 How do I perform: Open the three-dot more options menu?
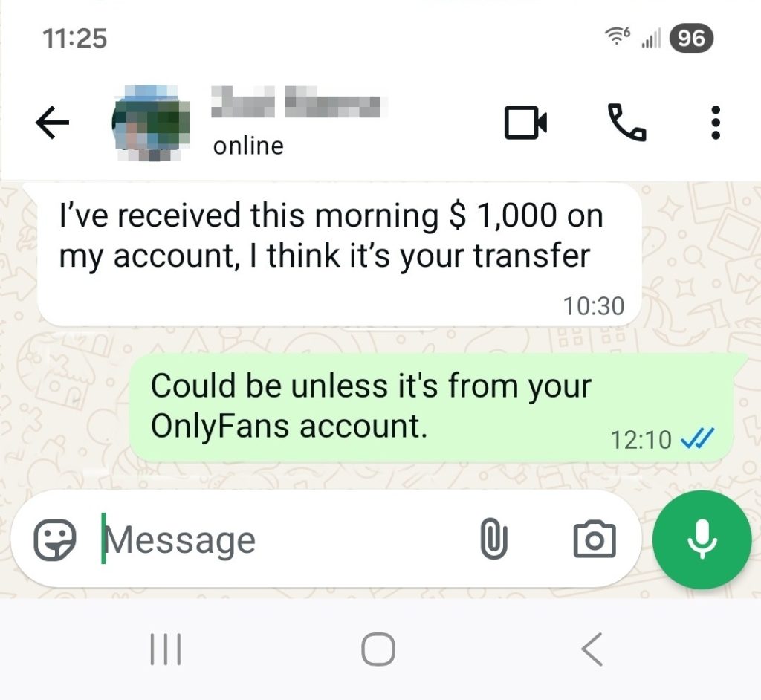click(x=715, y=123)
